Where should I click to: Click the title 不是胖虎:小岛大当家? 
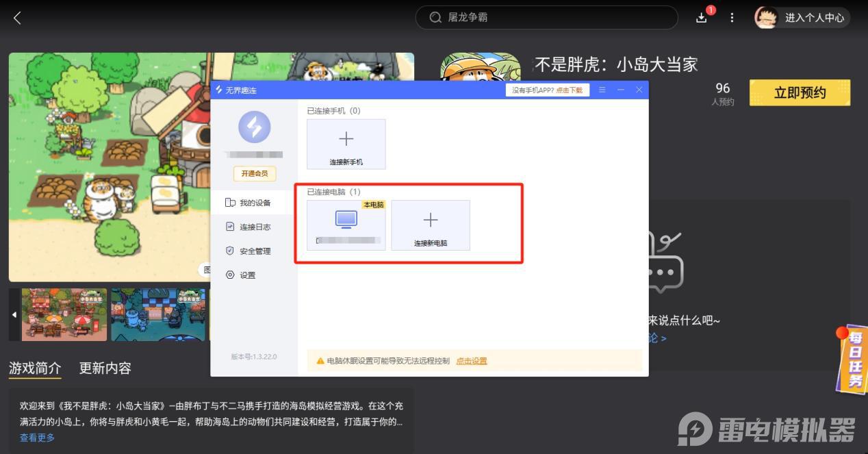click(615, 64)
